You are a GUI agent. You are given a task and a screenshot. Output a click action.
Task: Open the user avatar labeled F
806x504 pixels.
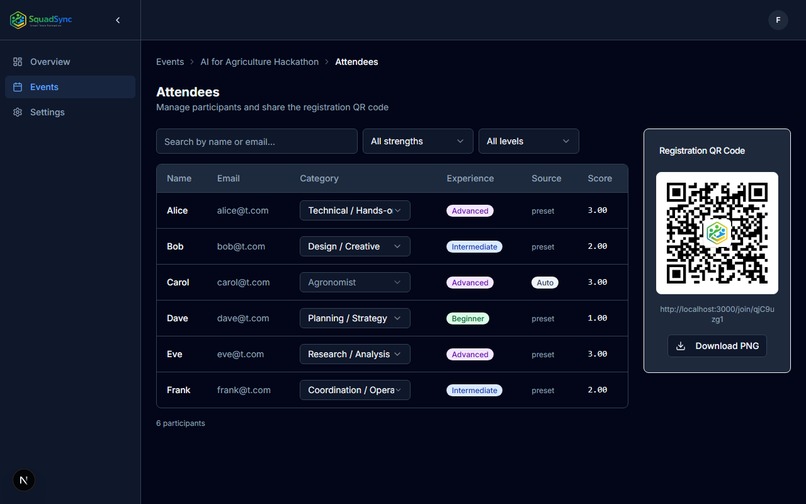click(778, 20)
